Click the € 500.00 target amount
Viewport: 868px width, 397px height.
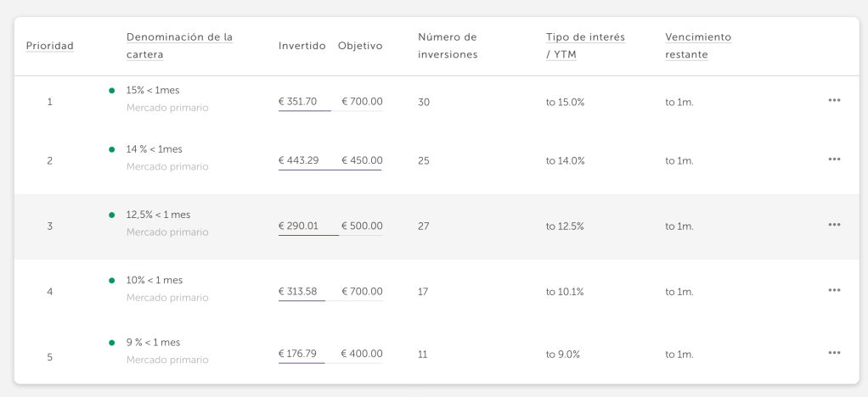[x=362, y=226]
